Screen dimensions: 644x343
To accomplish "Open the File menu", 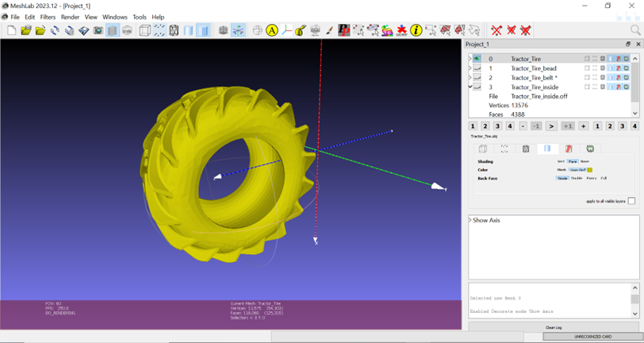I will click(x=15, y=17).
